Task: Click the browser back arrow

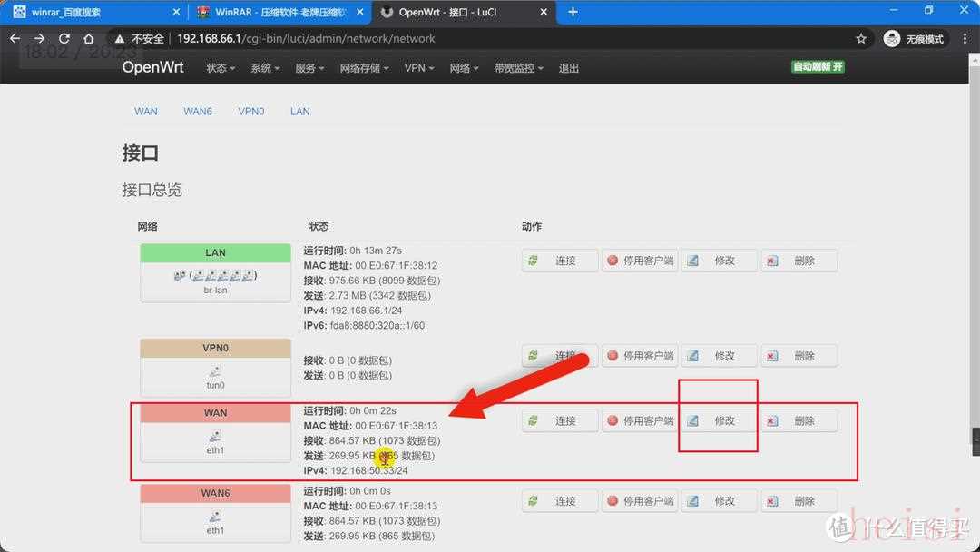Action: click(x=15, y=39)
